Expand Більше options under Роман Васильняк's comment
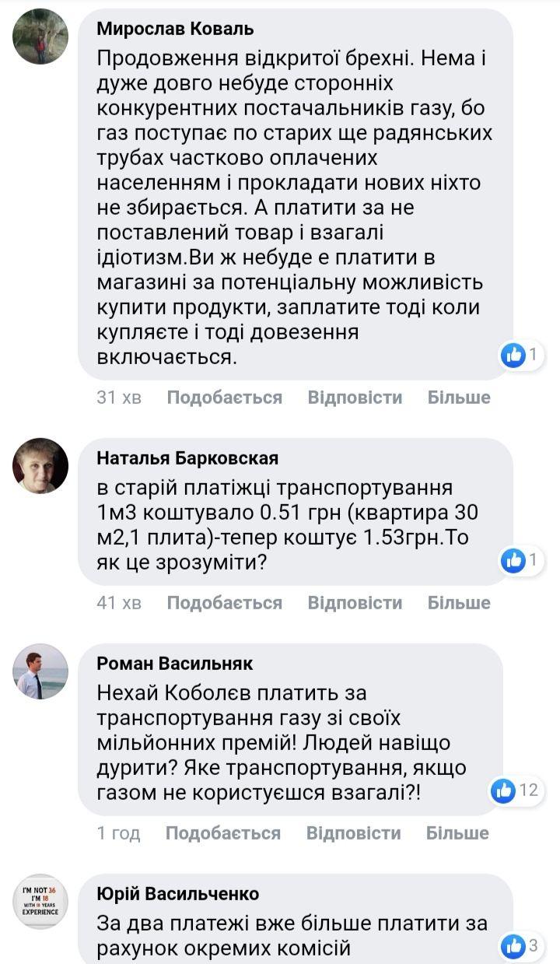The width and height of the screenshot is (560, 964). (457, 833)
